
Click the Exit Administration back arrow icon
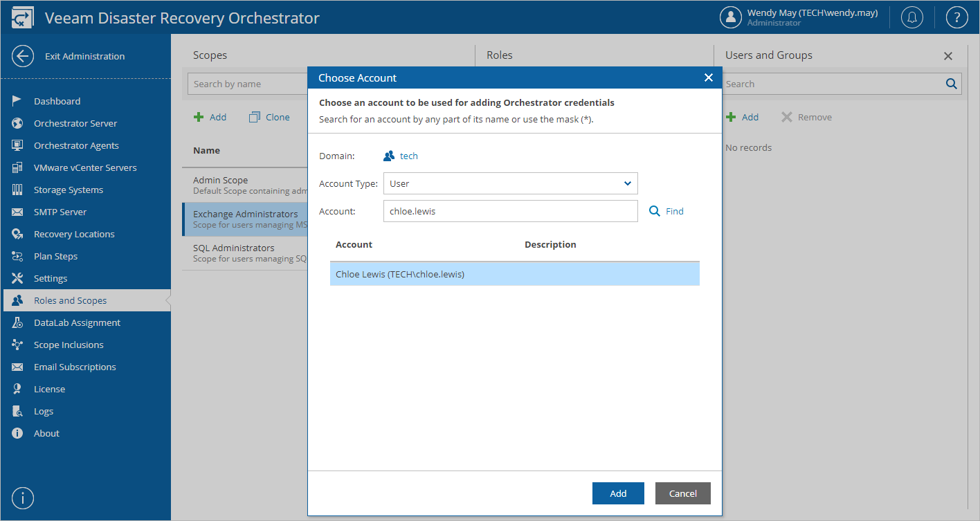[23, 56]
